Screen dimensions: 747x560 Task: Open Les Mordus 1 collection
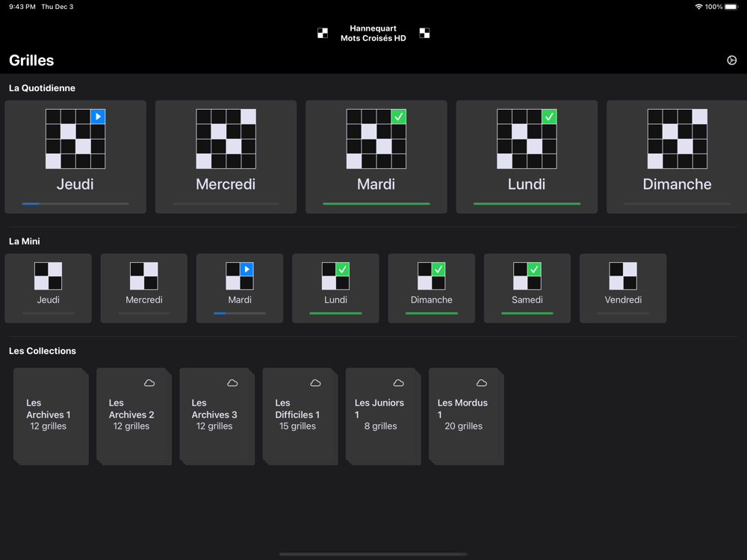(466, 416)
